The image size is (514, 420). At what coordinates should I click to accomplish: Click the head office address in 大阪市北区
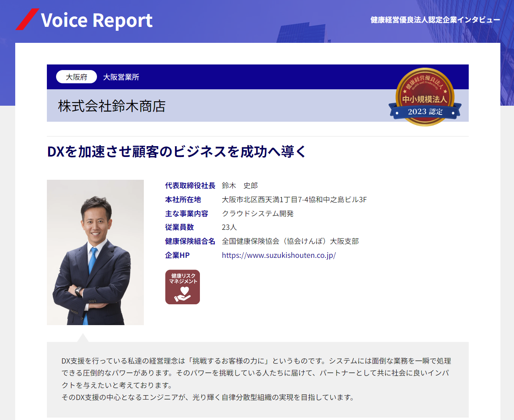click(x=294, y=199)
